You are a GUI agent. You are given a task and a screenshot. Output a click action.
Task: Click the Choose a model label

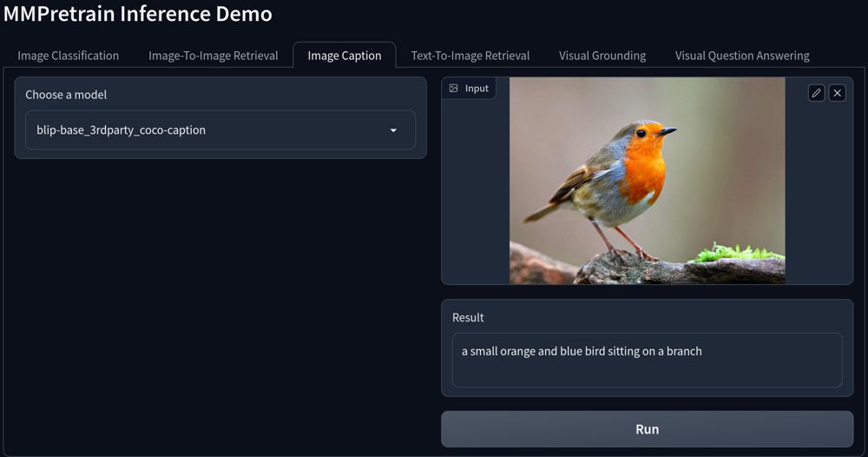pos(66,95)
